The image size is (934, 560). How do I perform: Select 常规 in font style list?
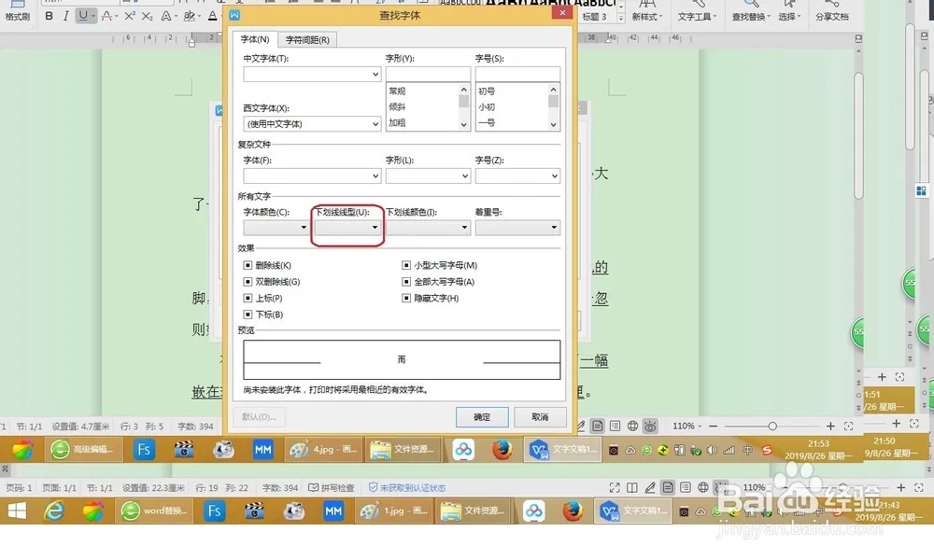397,91
